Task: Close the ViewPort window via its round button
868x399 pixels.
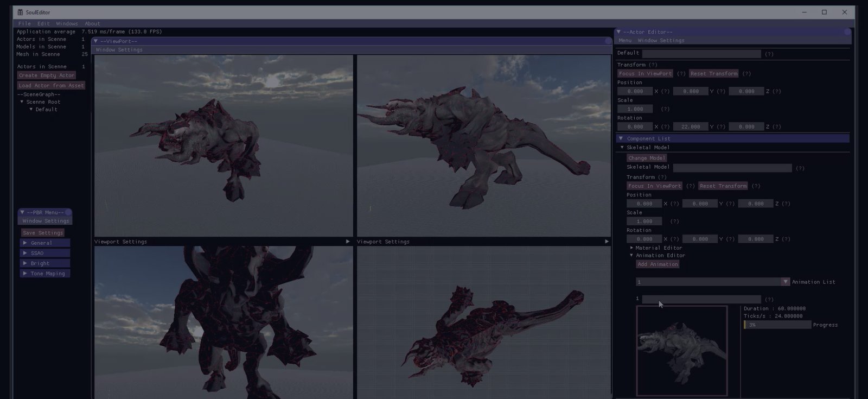Action: [608, 41]
